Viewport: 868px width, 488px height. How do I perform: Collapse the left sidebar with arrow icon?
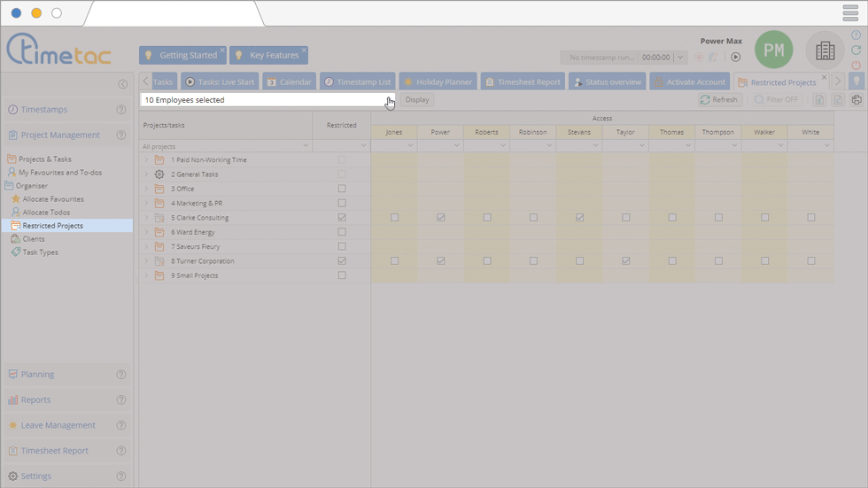tap(122, 84)
